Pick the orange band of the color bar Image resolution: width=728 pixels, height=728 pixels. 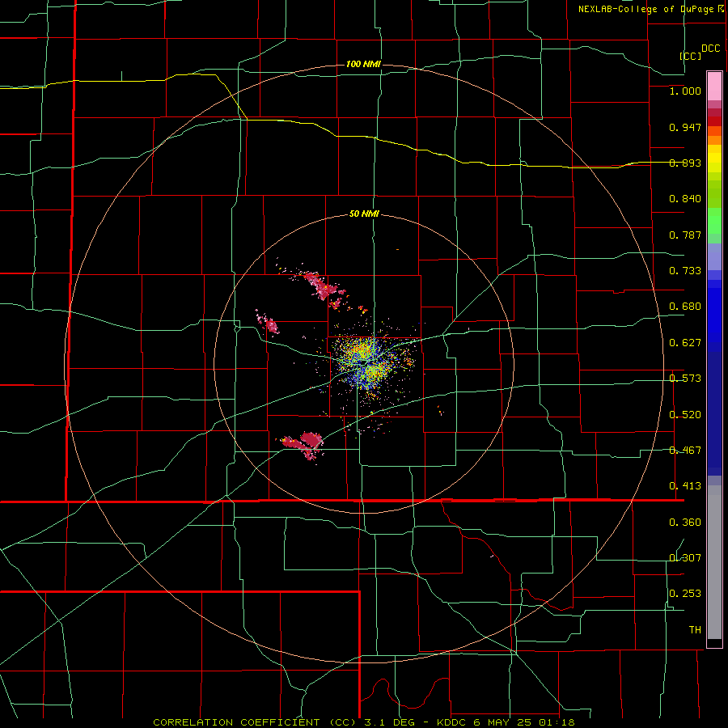pos(714,140)
